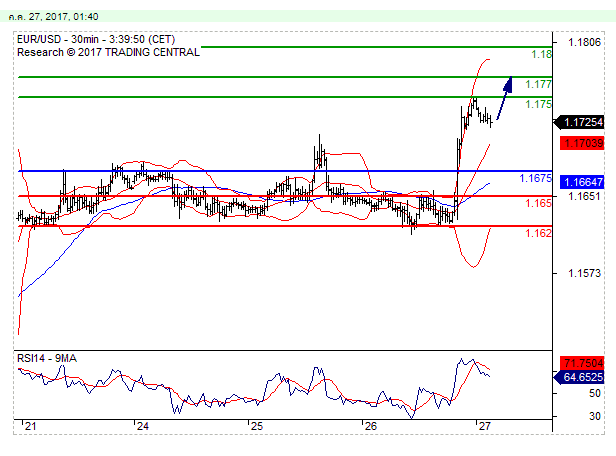Click the date axis label 24
Viewport: 616px width, 456px height.
[x=143, y=426]
